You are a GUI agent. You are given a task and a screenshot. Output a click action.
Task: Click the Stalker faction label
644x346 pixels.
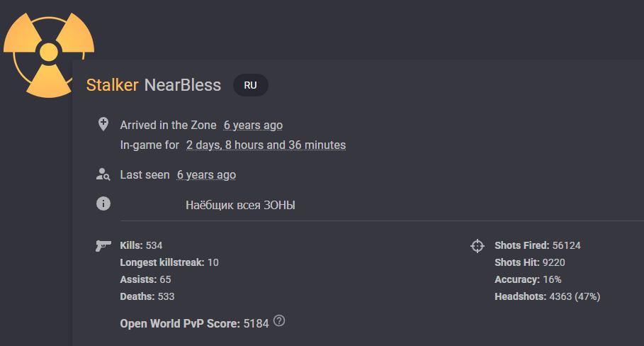point(112,85)
